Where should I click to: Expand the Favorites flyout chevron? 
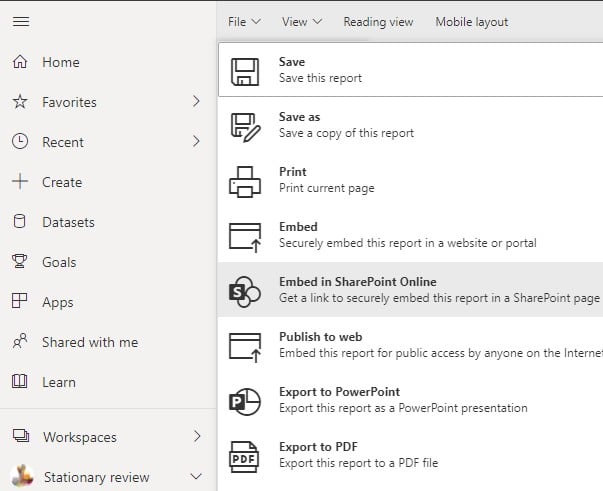[x=197, y=102]
